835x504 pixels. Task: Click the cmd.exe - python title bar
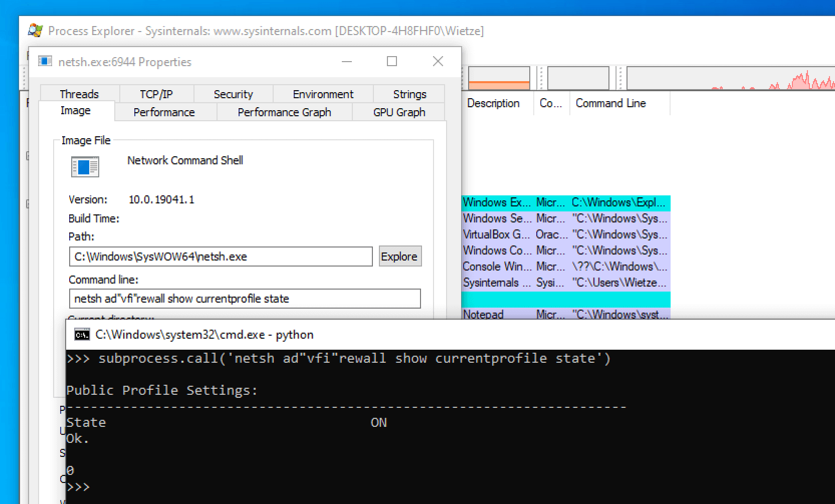pos(450,335)
